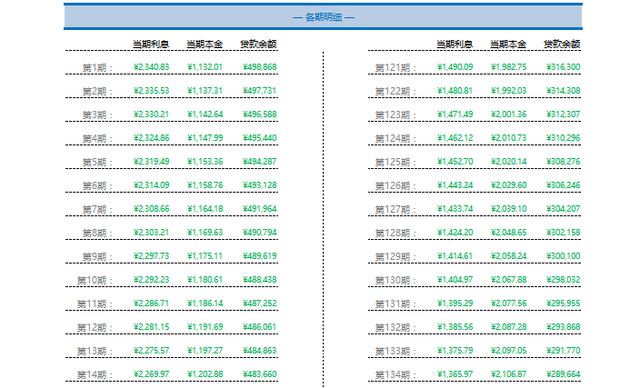Select interest value ¥1,395.29
The width and height of the screenshot is (640, 388).
(455, 304)
